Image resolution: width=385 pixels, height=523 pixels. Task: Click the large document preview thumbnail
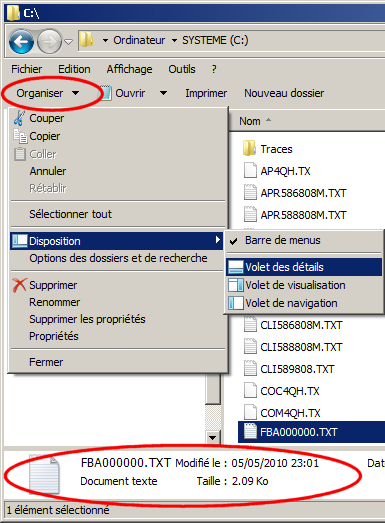44,474
